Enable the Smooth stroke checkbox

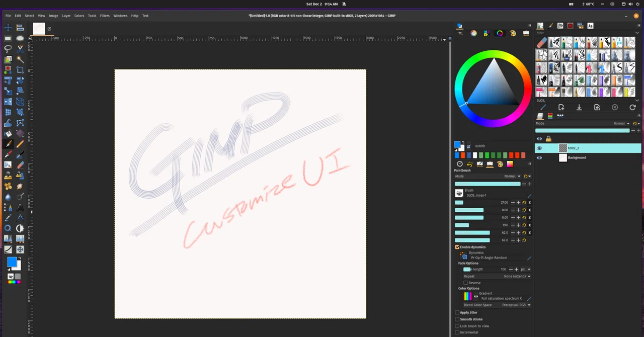click(x=457, y=319)
